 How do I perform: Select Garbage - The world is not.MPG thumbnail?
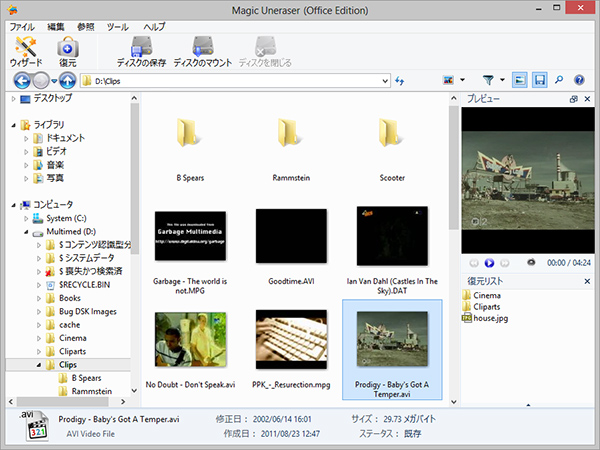coord(190,236)
